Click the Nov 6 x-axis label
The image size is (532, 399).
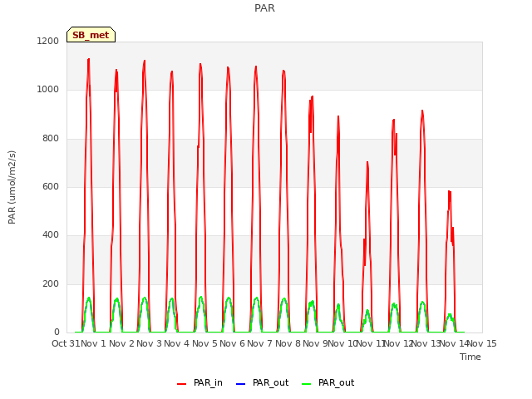233,343
